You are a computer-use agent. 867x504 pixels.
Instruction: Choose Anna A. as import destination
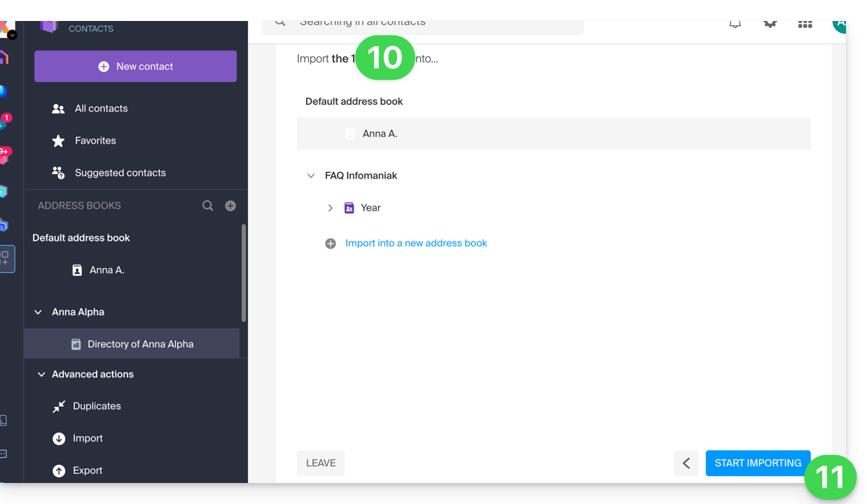coord(553,134)
